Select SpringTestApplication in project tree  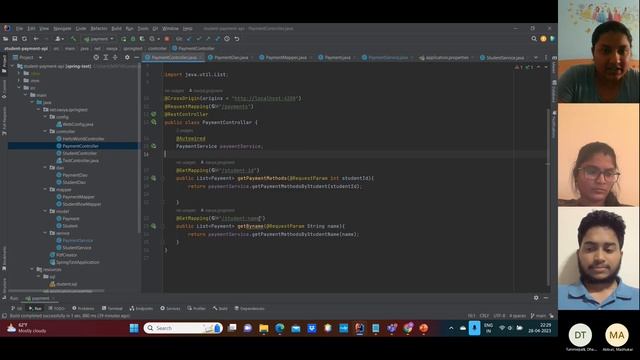[x=77, y=262]
